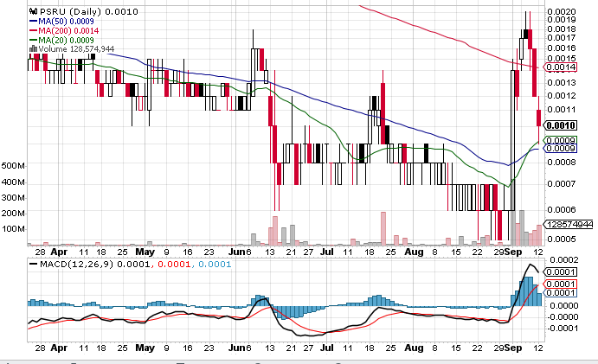Image resolution: width=598 pixels, height=364 pixels.
Task: Click the 300M volume axis label
Action: 13,197
